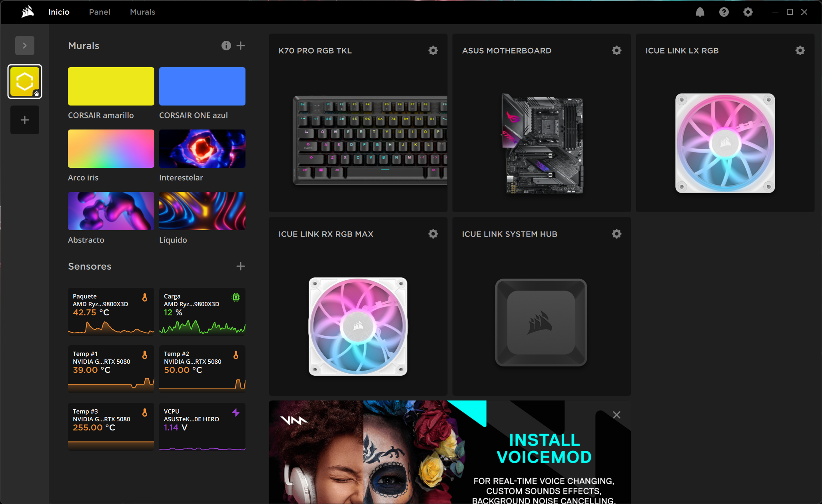Click the Voicemod logo in the banner
This screenshot has height=504, width=822.
click(x=294, y=420)
